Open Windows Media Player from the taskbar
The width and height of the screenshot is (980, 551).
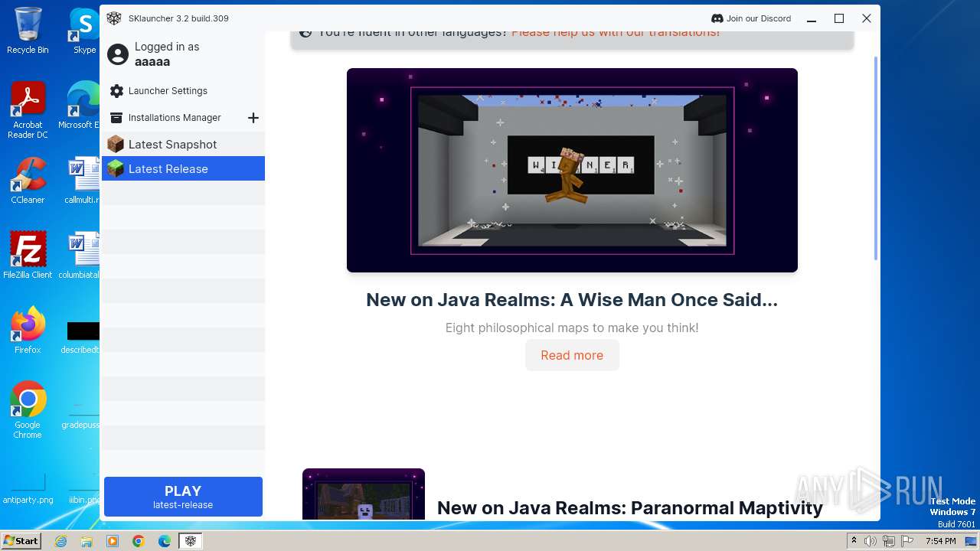pyautogui.click(x=113, y=541)
